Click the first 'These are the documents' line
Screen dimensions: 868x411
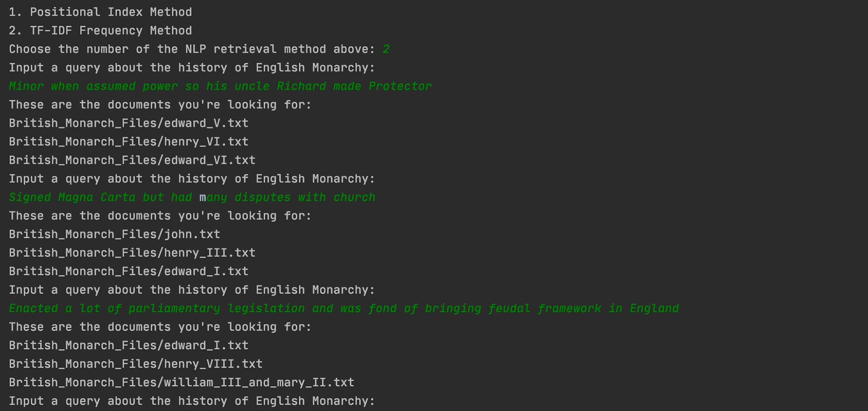160,105
